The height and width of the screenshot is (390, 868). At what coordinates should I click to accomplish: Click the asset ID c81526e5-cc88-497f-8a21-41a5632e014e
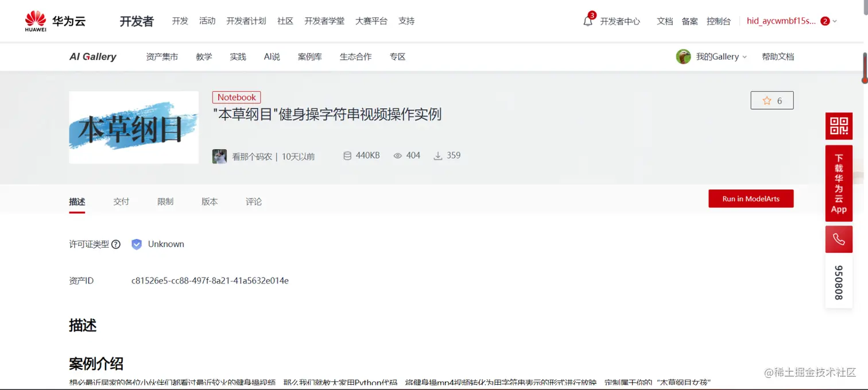click(210, 281)
